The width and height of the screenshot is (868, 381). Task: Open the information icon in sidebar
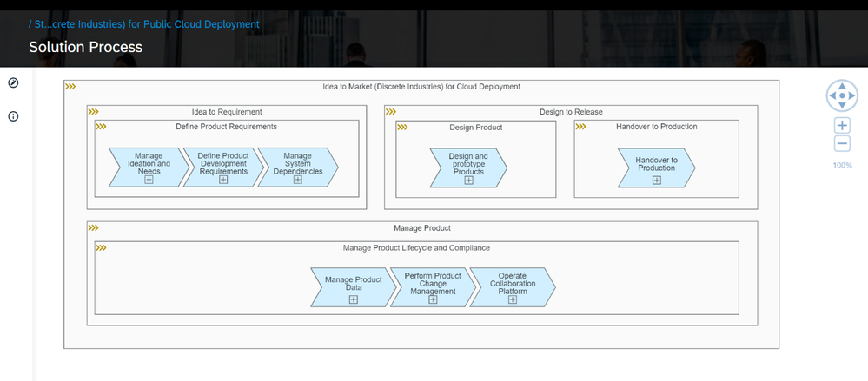click(13, 116)
